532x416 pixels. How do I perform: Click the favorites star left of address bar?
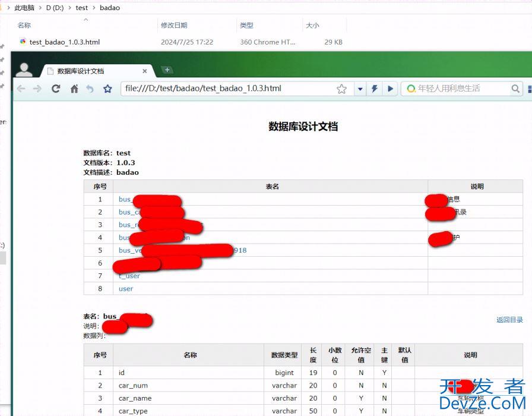coord(107,89)
